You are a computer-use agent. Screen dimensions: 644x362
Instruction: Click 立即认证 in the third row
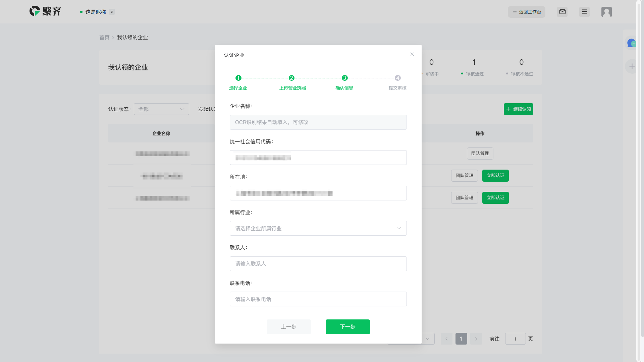pyautogui.click(x=495, y=198)
